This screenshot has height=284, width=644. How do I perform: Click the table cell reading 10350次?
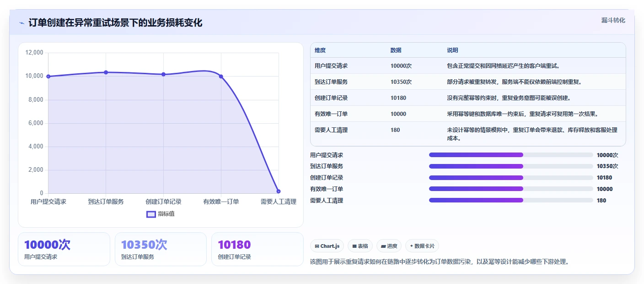tap(401, 82)
